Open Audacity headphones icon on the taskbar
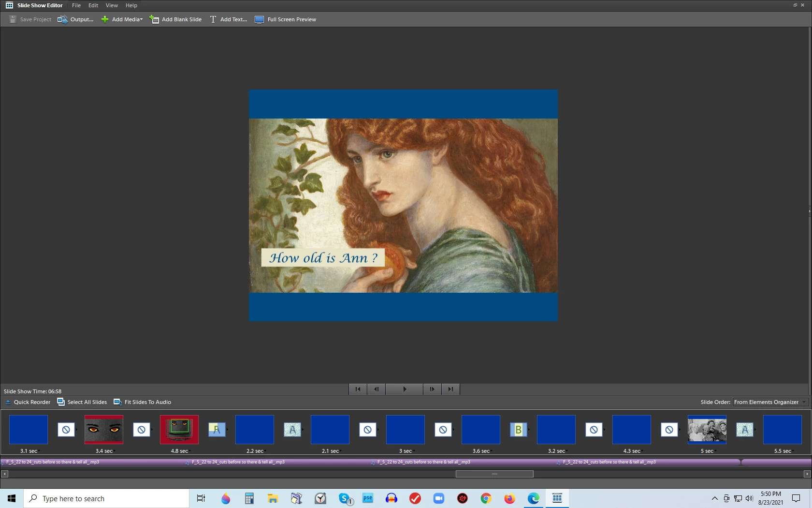812x508 pixels. tap(391, 498)
